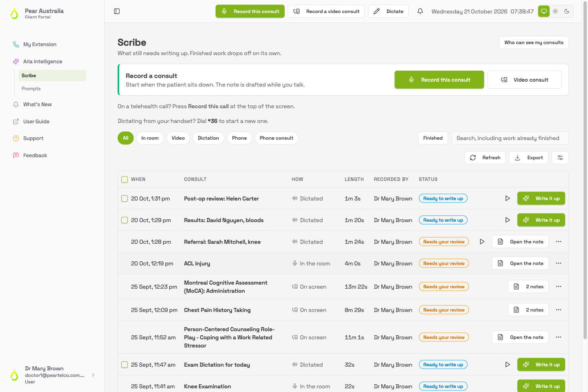Switch to system theme monitor icon
588x392 pixels.
pos(544,11)
